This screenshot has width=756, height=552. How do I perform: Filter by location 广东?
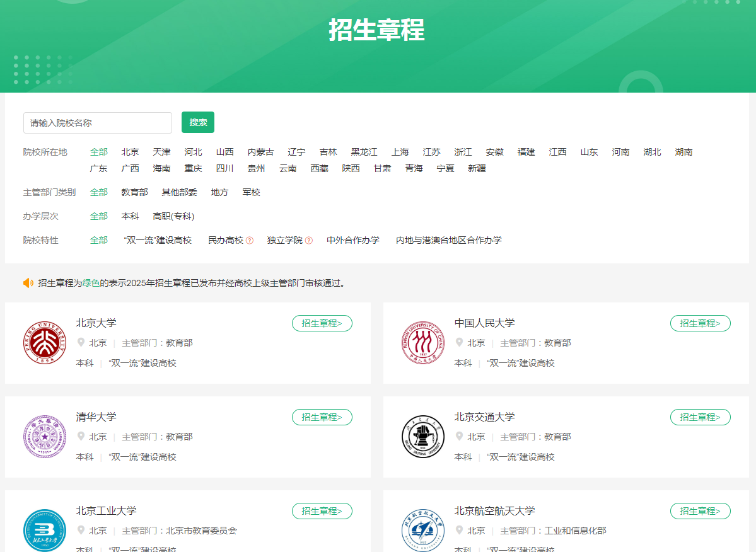point(99,169)
